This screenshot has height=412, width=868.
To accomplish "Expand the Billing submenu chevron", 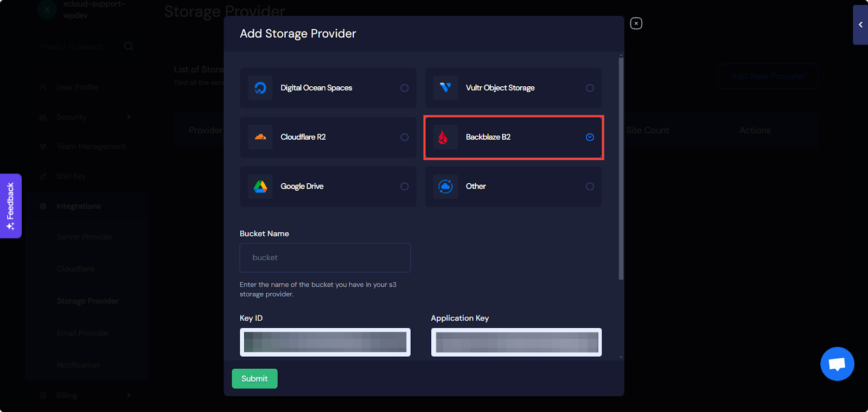I will 129,395.
